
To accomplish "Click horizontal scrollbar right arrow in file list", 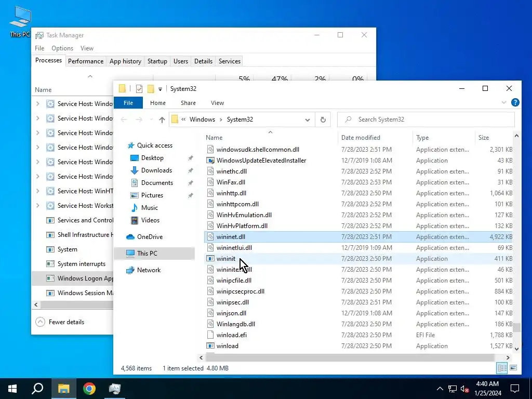I will 508,357.
